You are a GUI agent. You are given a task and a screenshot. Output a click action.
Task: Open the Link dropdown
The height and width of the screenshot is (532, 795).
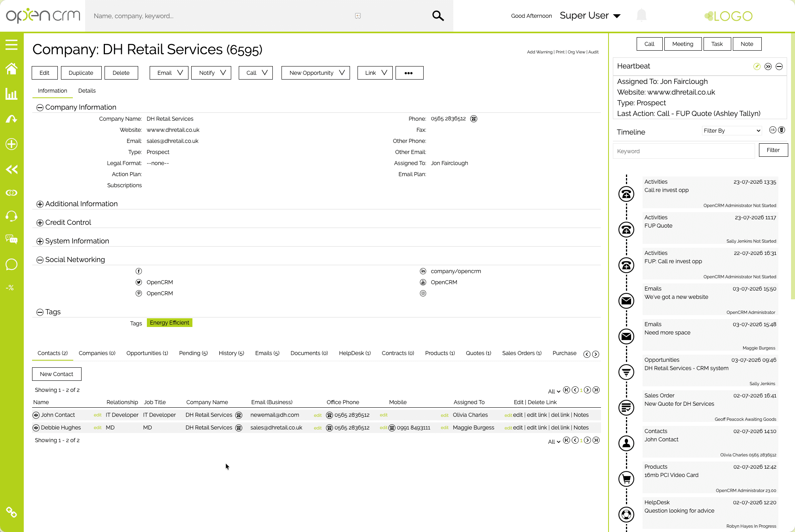pos(375,73)
